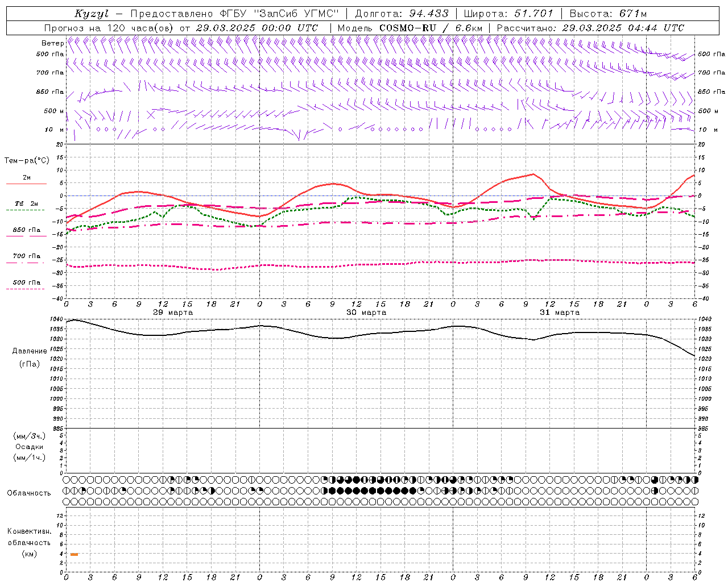Click the Модель COSMO-RU / 6.6км label
Viewport: 728px width, 582px height.
click(x=410, y=28)
